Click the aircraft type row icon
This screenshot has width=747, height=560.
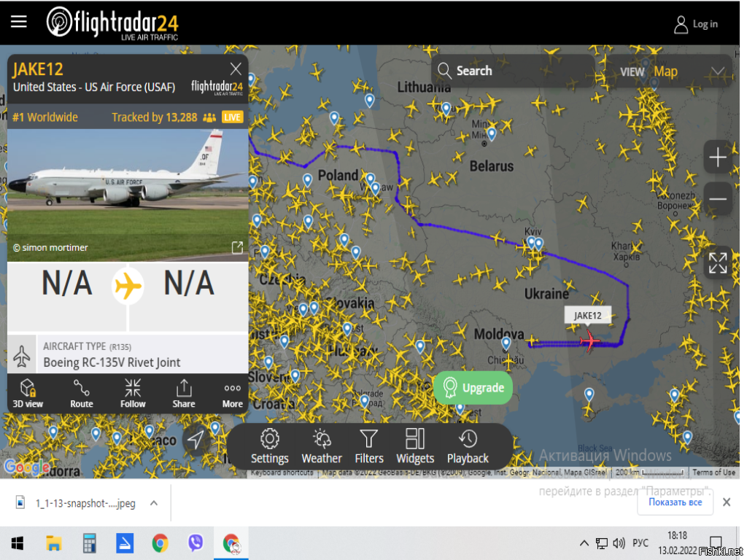point(22,355)
